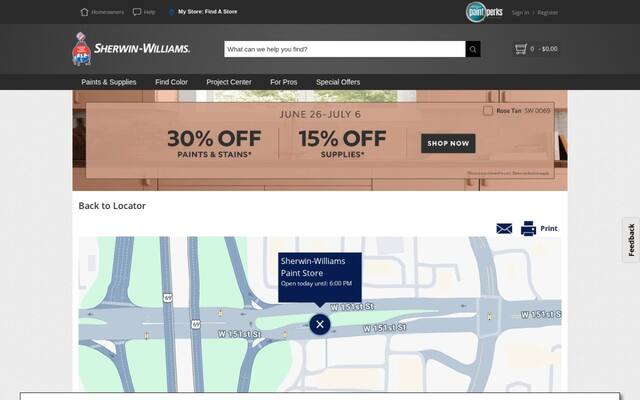The height and width of the screenshot is (400, 640).
Task: Open Special Offers menu
Action: point(338,82)
